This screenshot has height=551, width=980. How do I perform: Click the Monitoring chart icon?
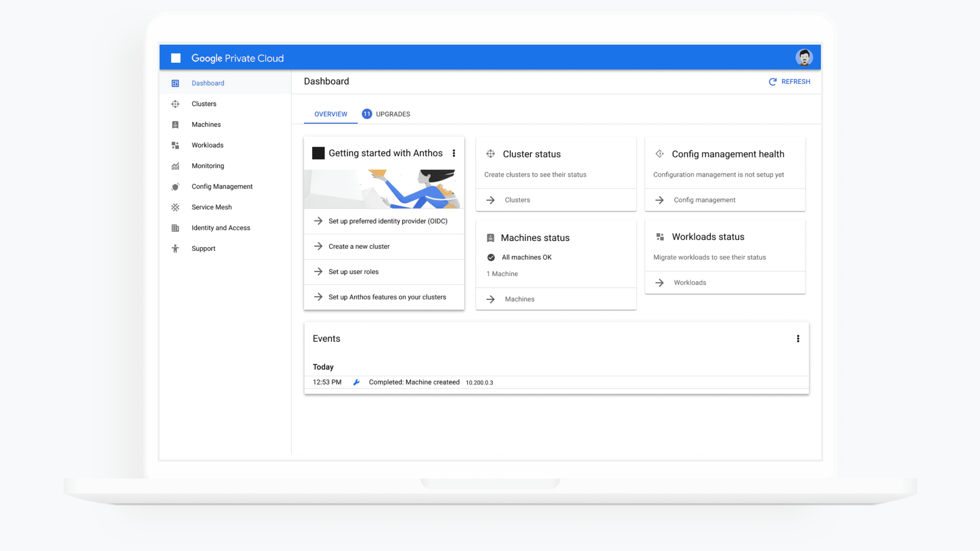(175, 166)
